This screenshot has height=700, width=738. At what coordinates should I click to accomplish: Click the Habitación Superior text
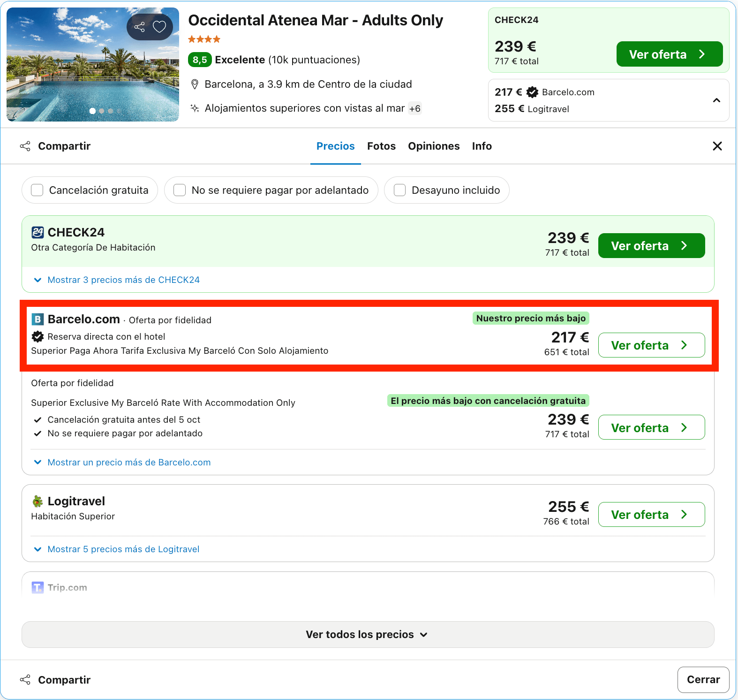tap(73, 516)
